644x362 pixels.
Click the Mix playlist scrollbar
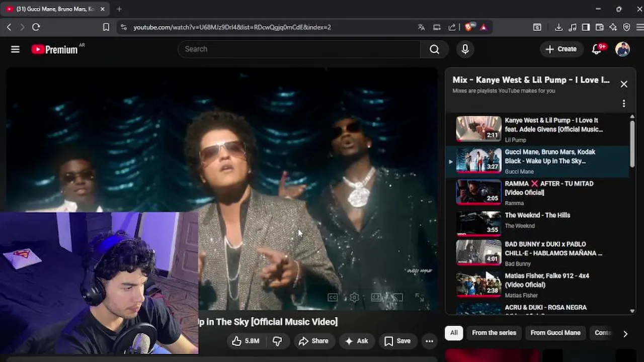click(x=632, y=143)
